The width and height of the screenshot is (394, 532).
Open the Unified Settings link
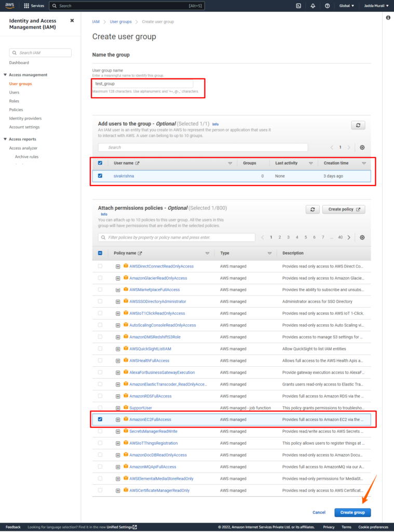[x=121, y=527]
